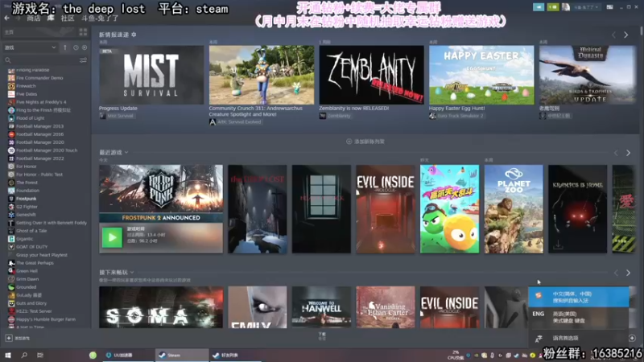Viewport: 644px width, 362px height.
Task: Open Vanishing of Ethan Carter cover
Action: click(386, 307)
